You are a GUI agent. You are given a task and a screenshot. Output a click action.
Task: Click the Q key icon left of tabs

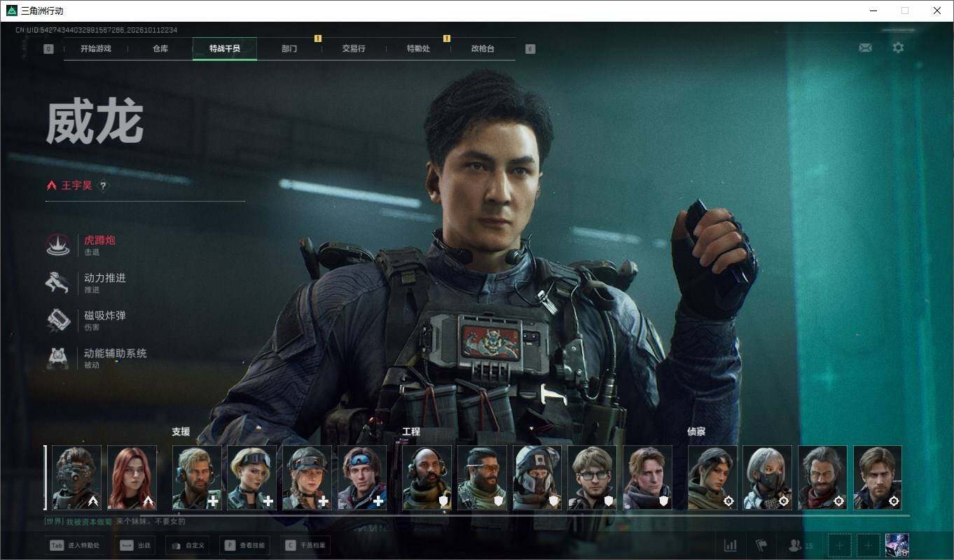click(x=48, y=49)
